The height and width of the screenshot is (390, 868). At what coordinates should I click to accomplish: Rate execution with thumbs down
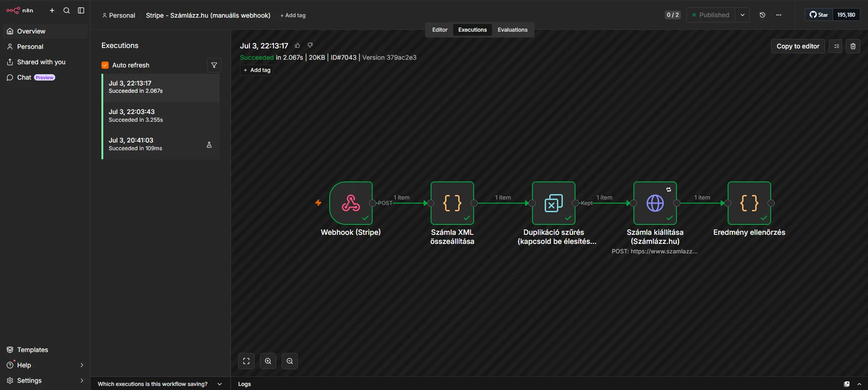point(310,45)
